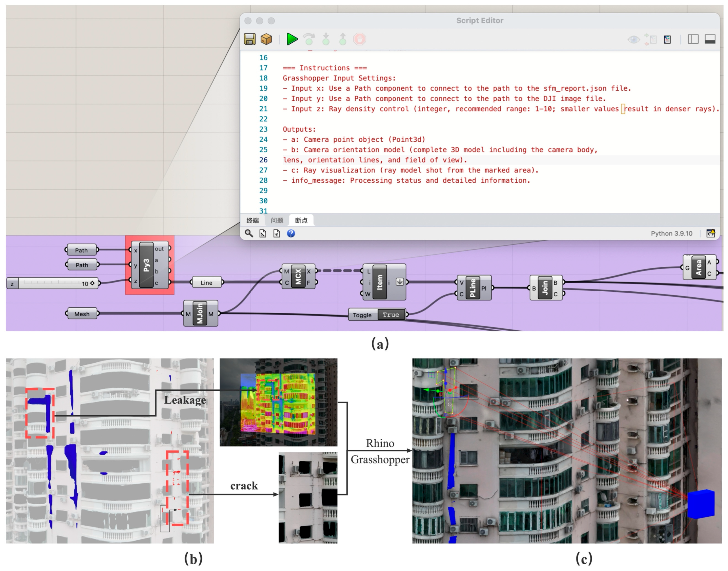Click code line 26 in editor
728x571 pixels.
point(375,160)
